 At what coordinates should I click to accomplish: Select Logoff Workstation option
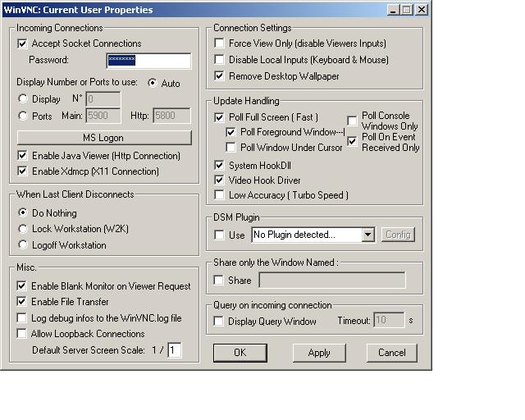click(x=23, y=244)
